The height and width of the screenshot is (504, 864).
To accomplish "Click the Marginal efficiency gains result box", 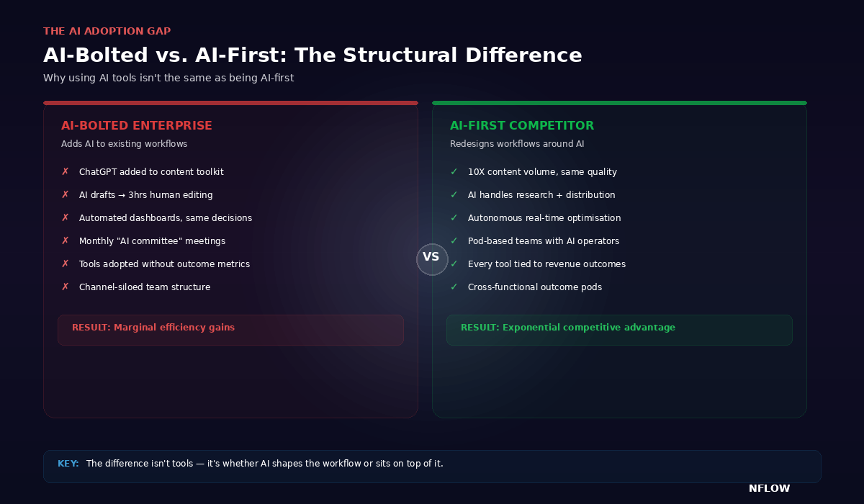I will (230, 330).
